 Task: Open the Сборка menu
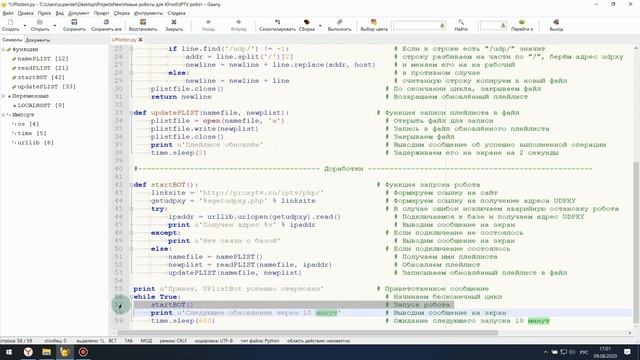click(122, 13)
